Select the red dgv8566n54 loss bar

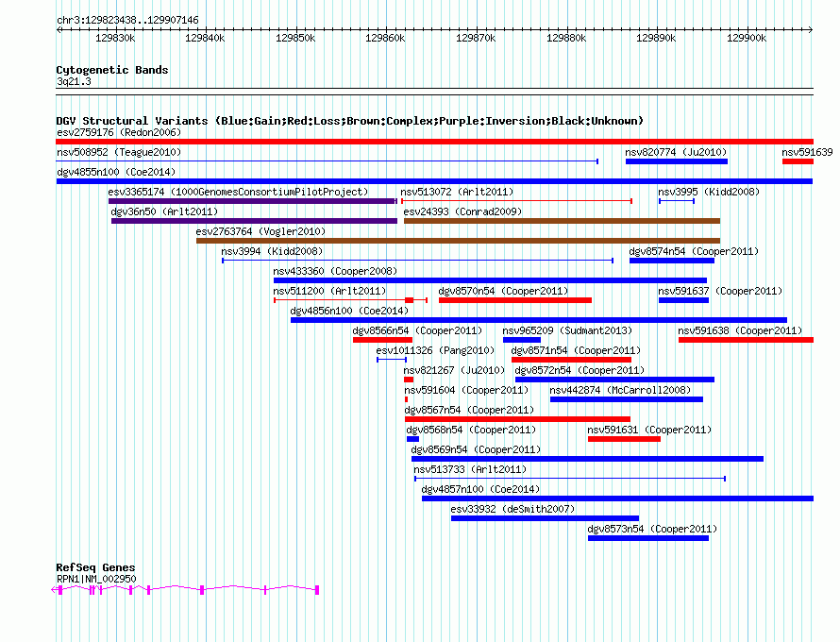(382, 340)
